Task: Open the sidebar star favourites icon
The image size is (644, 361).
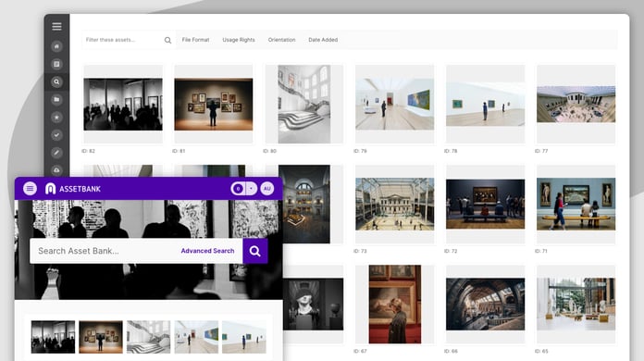Action: 56,118
